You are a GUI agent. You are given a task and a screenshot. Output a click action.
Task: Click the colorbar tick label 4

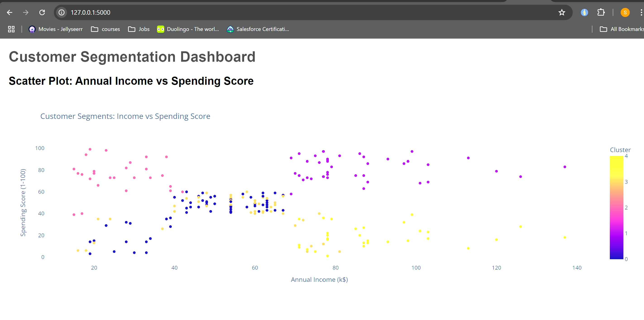point(626,156)
